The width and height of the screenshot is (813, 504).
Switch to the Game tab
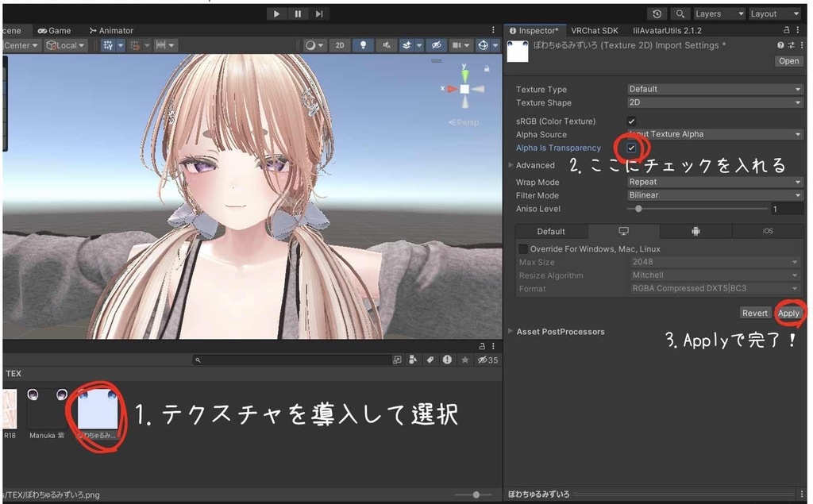point(55,31)
